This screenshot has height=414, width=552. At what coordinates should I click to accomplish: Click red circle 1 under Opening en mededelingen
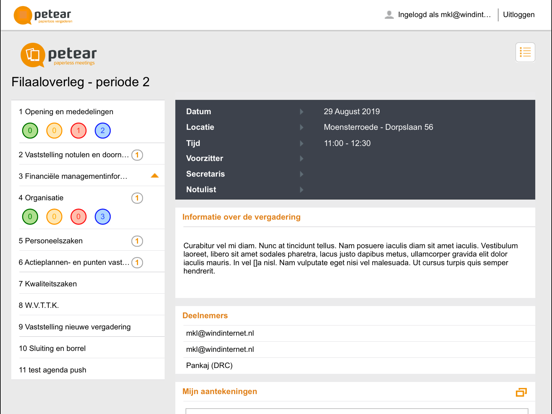pyautogui.click(x=79, y=131)
